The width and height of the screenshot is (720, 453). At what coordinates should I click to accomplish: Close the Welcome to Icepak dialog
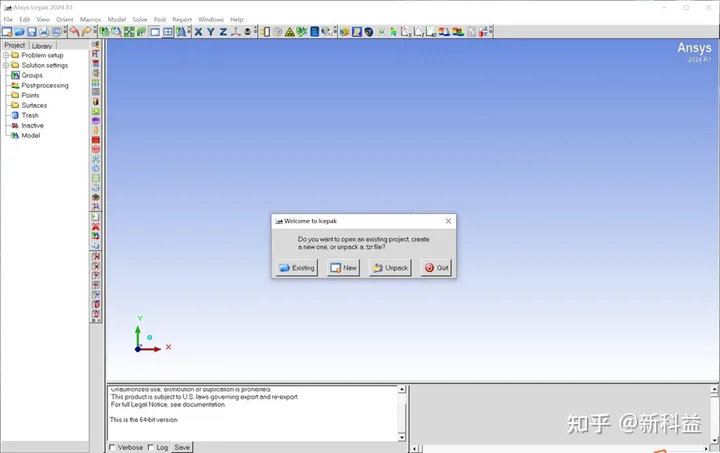pos(448,221)
